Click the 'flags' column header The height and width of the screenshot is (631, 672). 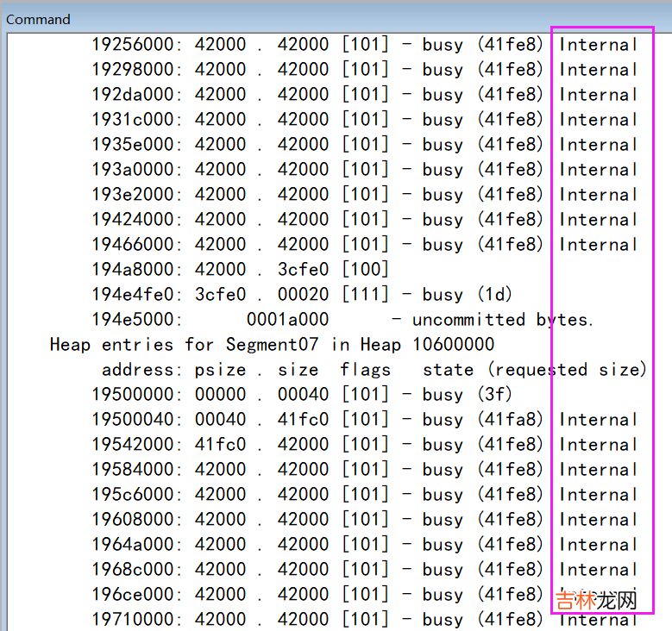365,370
